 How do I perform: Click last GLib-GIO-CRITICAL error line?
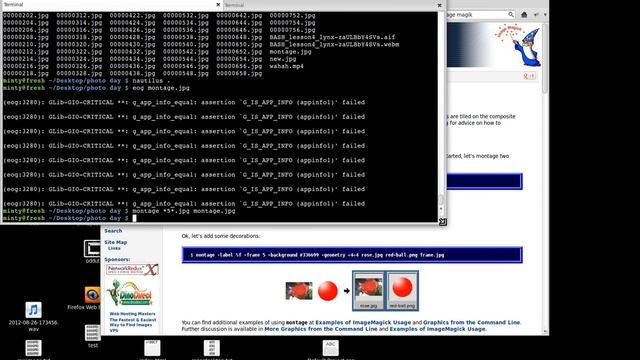tap(184, 204)
